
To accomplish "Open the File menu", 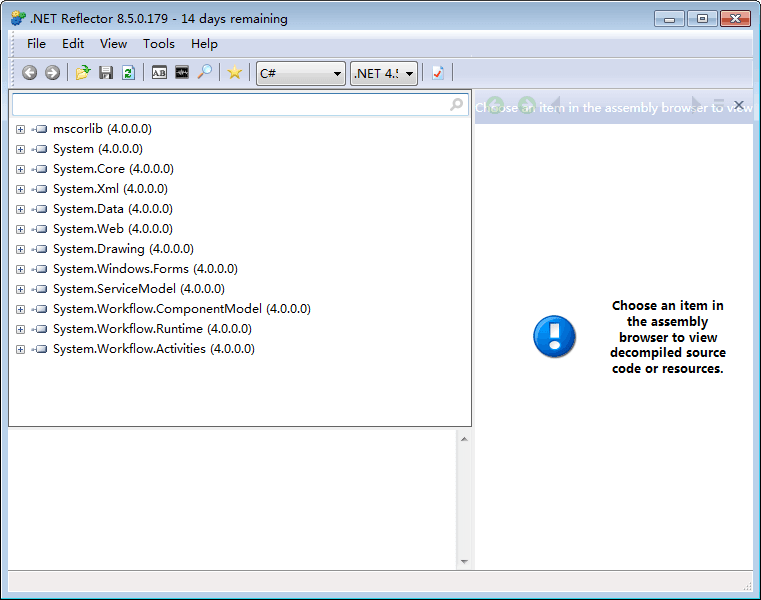I will click(36, 44).
